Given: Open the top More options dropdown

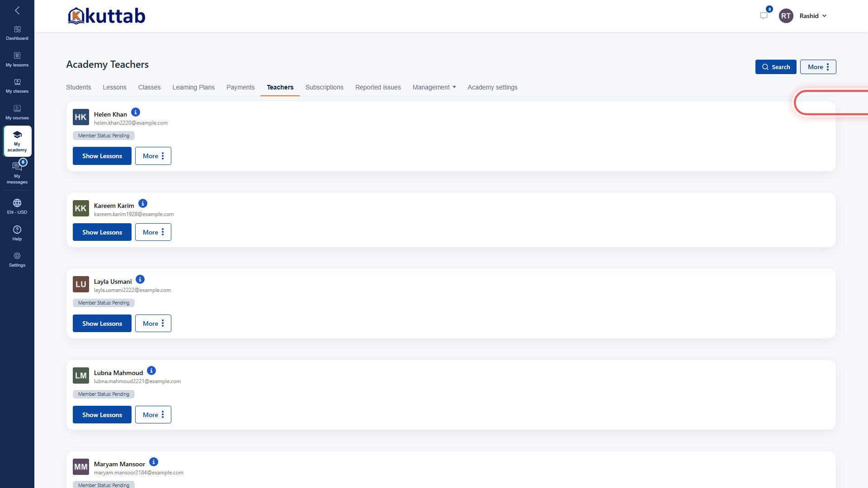Looking at the screenshot, I should point(818,67).
